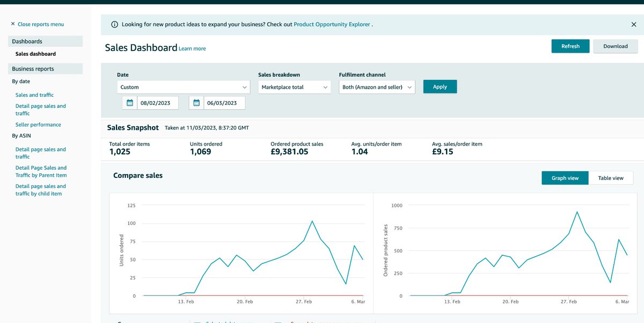Select the Graph view tab

pos(565,177)
